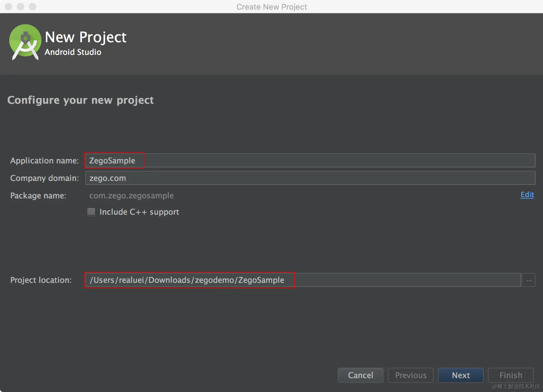The image size is (543, 392).
Task: Click the 'Company domain:' label
Action: tap(45, 178)
